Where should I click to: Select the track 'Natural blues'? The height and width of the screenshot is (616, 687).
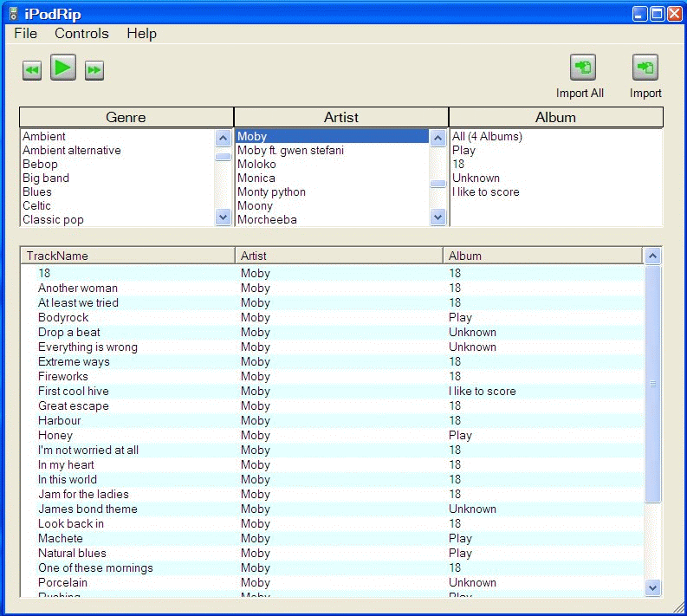pos(72,554)
